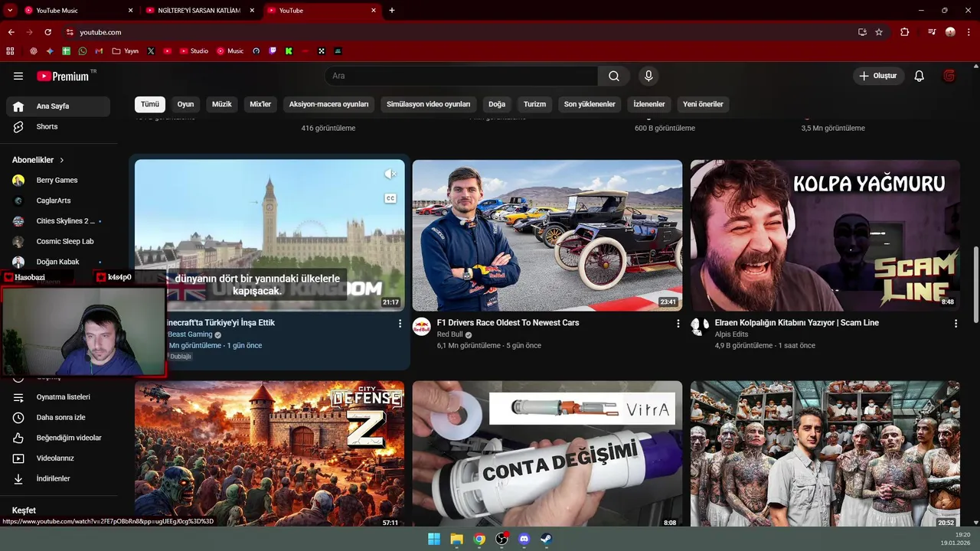Screen dimensions: 980x551
Task: Select the Turizm filter chip
Action: click(534, 104)
